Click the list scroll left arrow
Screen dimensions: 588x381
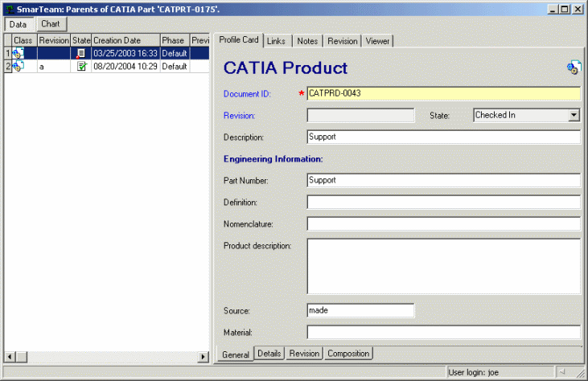click(10, 357)
